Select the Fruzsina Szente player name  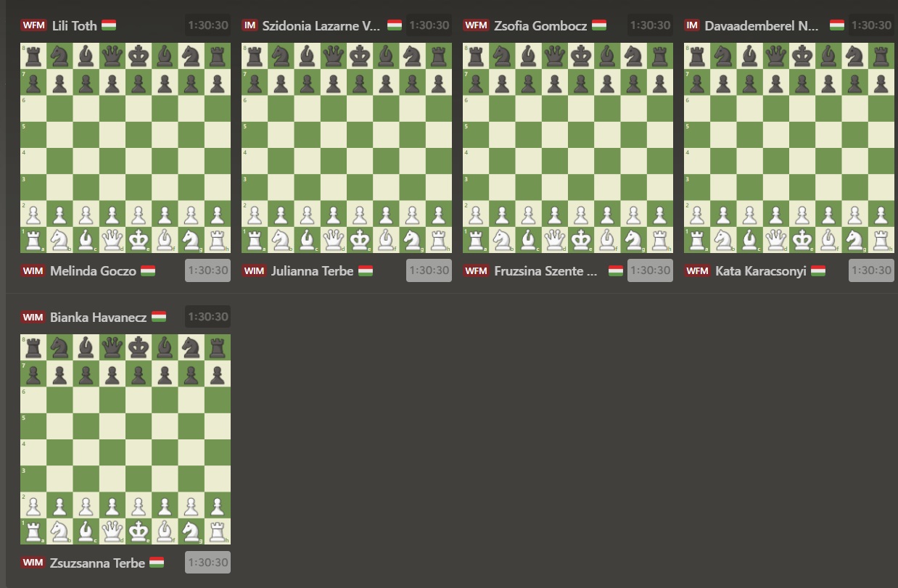[545, 270]
